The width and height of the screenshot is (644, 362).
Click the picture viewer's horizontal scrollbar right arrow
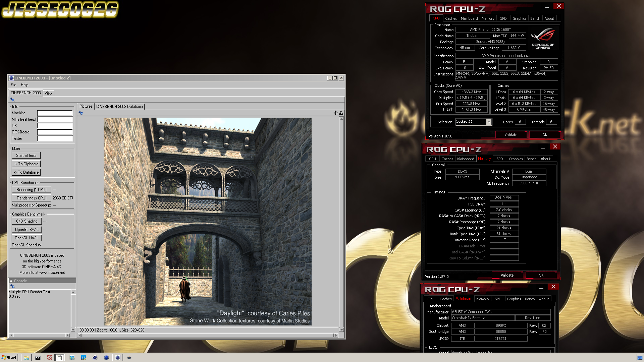pyautogui.click(x=336, y=335)
